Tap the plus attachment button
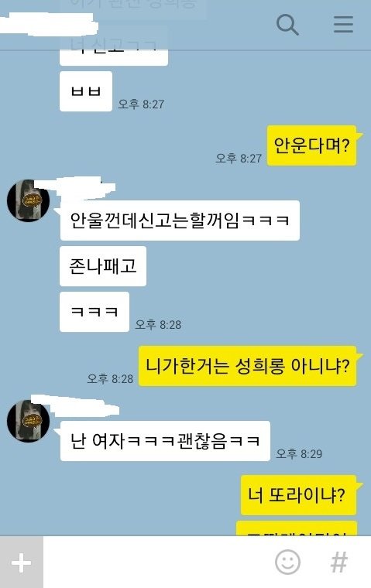The width and height of the screenshot is (371, 588). point(22,562)
